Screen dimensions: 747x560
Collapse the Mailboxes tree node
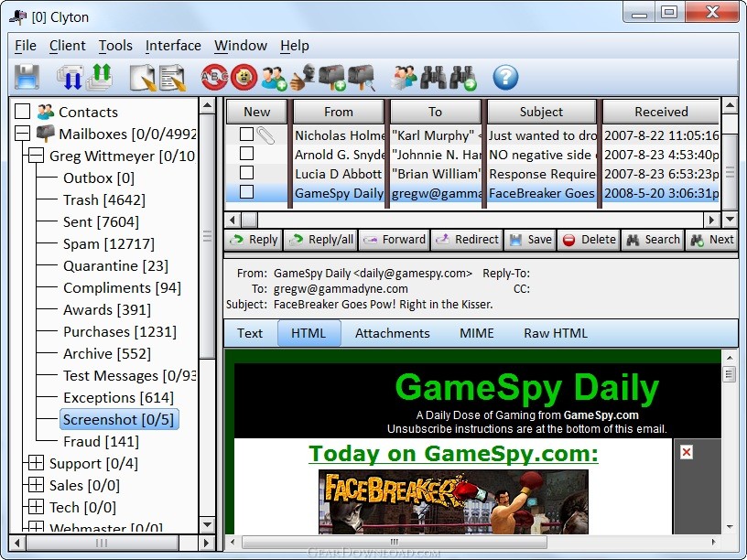(x=22, y=134)
